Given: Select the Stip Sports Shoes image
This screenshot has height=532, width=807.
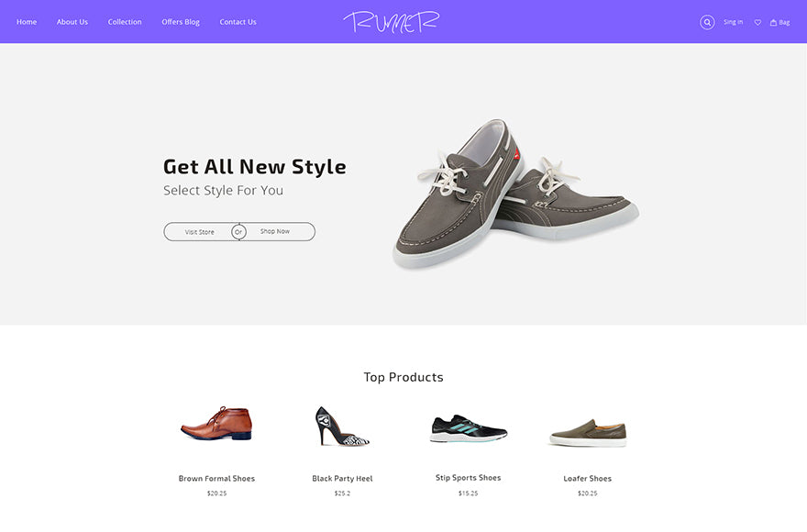Looking at the screenshot, I should click(x=469, y=428).
